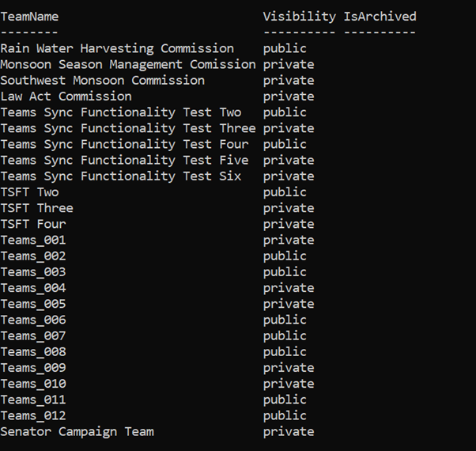This screenshot has width=476, height=451.
Task: Click the Teams_012 entry
Action: click(x=33, y=415)
